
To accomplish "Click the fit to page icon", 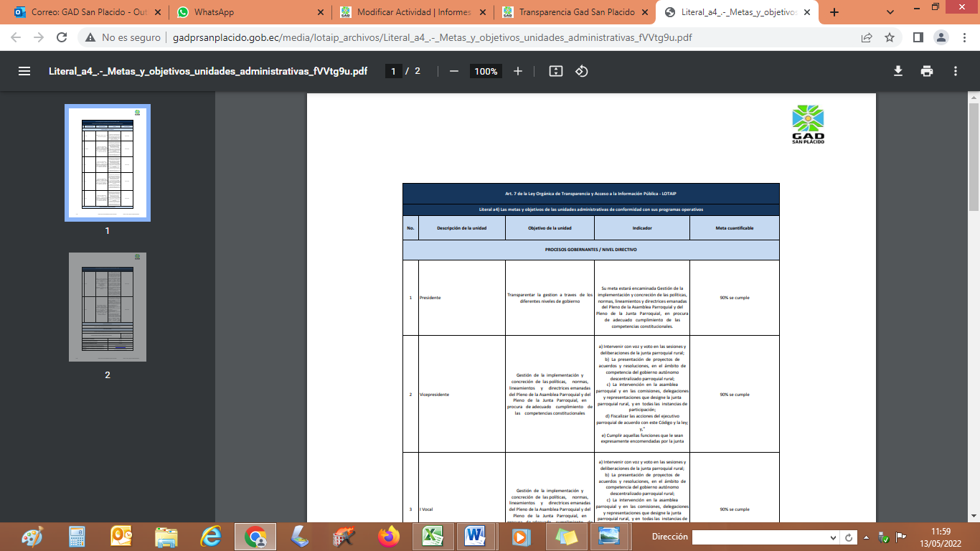I will [555, 71].
